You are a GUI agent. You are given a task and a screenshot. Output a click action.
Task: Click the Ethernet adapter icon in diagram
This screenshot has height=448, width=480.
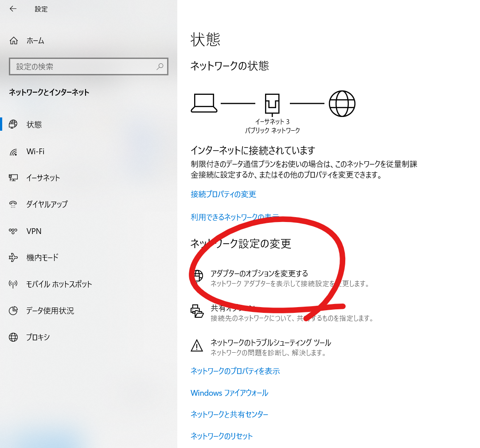tap(272, 104)
